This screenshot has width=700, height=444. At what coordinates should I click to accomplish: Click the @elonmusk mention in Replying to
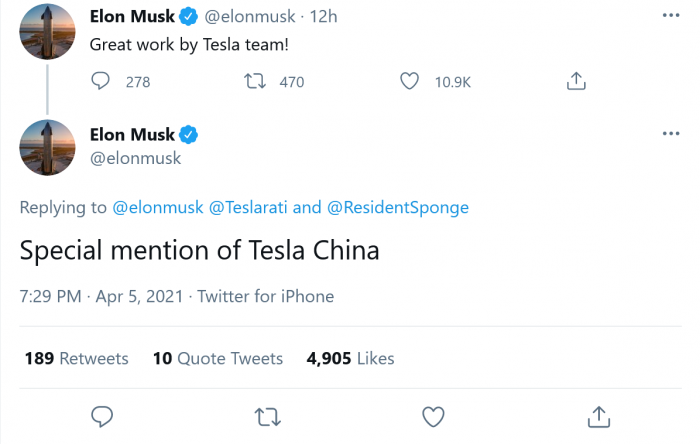(158, 208)
